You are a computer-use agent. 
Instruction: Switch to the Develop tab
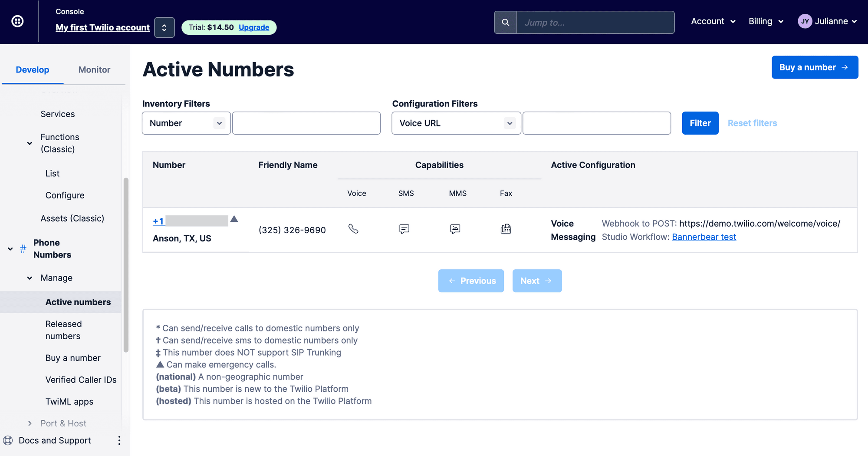[x=33, y=69]
